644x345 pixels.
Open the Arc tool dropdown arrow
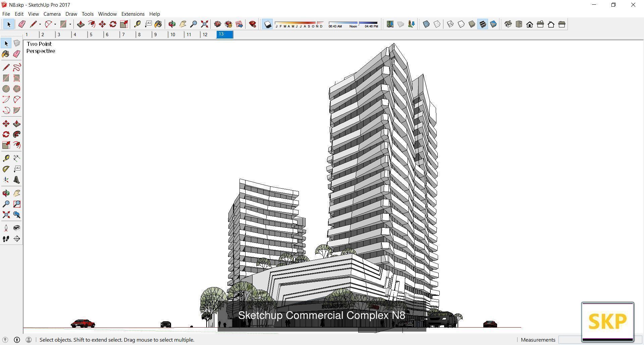point(55,24)
